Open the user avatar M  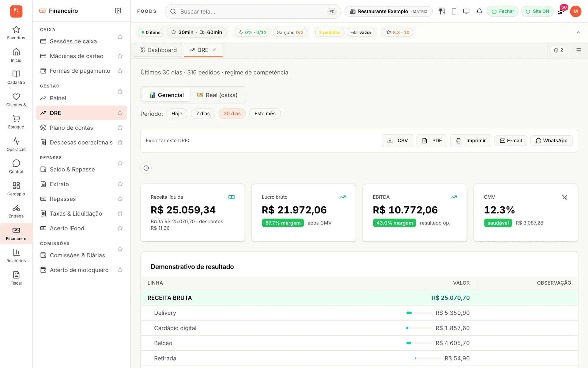(575, 11)
